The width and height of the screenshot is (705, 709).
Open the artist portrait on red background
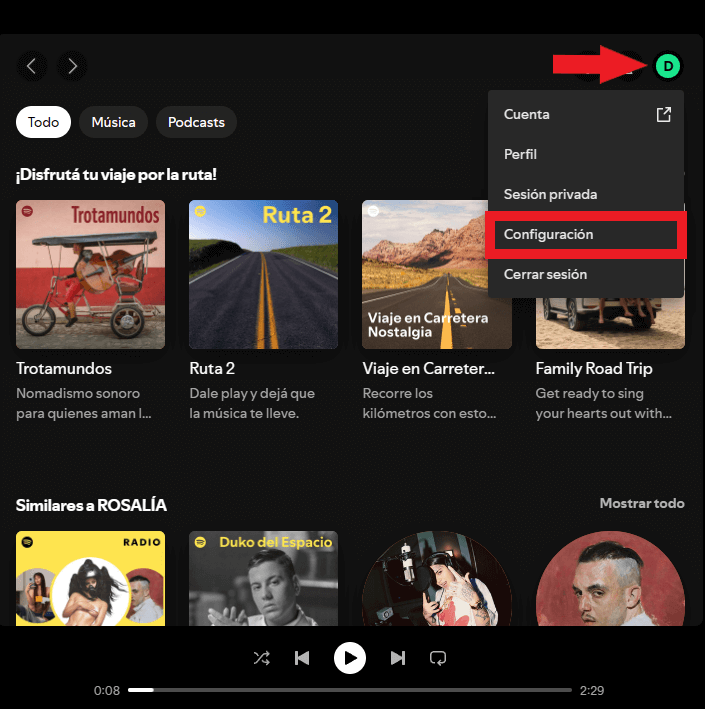pyautogui.click(x=610, y=578)
